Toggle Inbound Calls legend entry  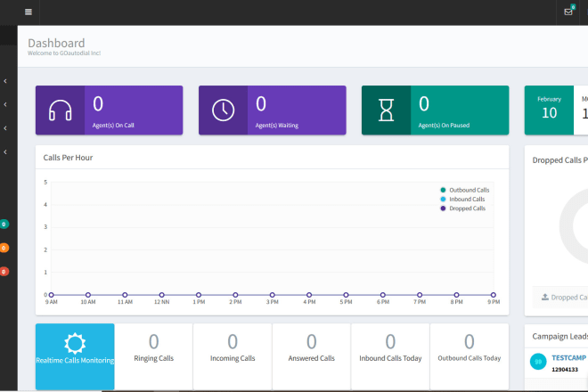pyautogui.click(x=462, y=200)
